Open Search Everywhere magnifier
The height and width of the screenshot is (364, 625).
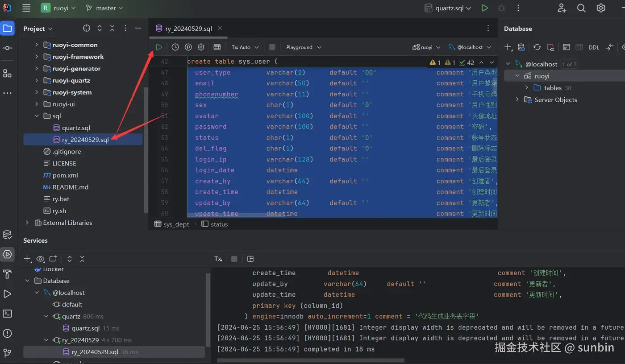click(581, 8)
